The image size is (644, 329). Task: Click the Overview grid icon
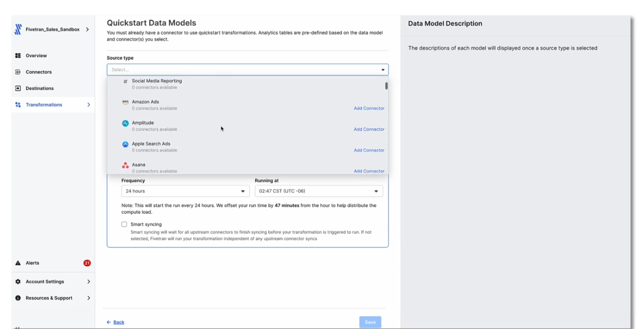click(x=18, y=56)
